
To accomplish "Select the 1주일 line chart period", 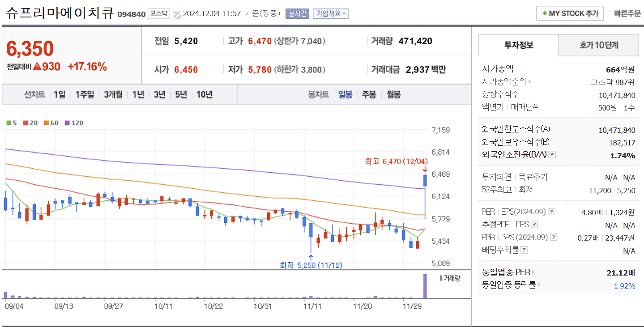I will pos(85,94).
